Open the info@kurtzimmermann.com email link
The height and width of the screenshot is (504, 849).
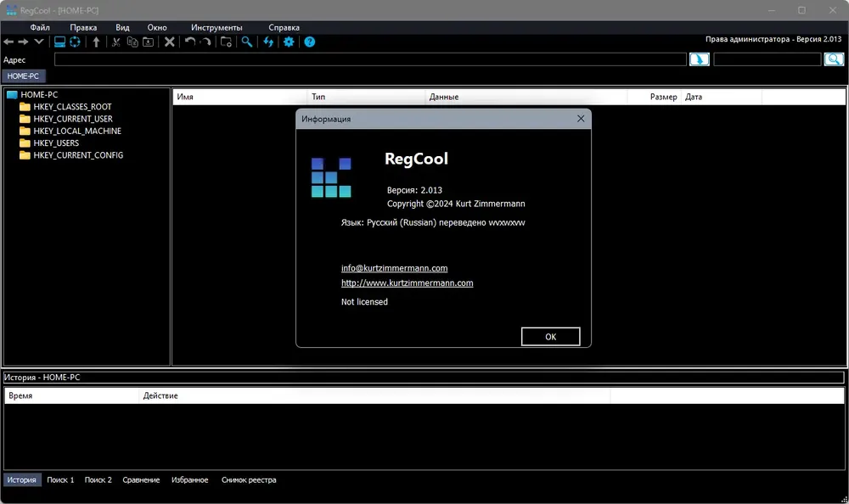(x=394, y=268)
